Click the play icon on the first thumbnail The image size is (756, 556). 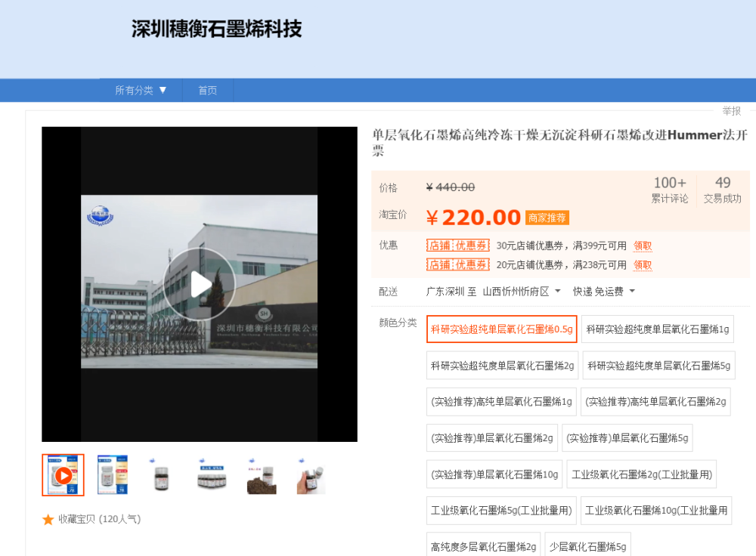(x=63, y=475)
